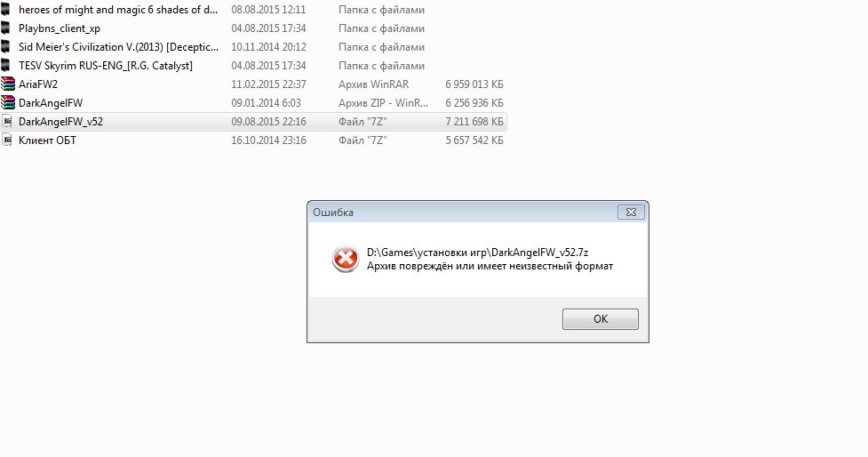868x457 pixels.
Task: Click the Архив WinRAR type of AriaFW2
Action: click(x=374, y=84)
